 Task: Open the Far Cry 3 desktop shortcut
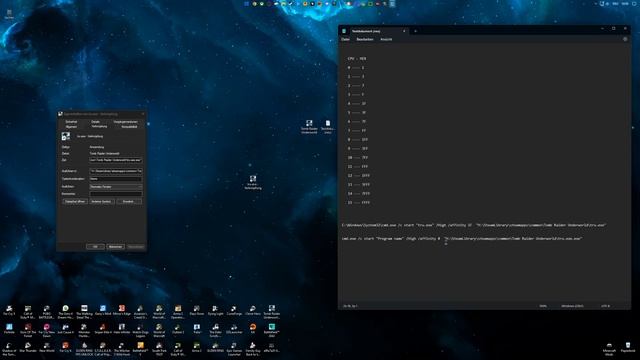[9, 311]
